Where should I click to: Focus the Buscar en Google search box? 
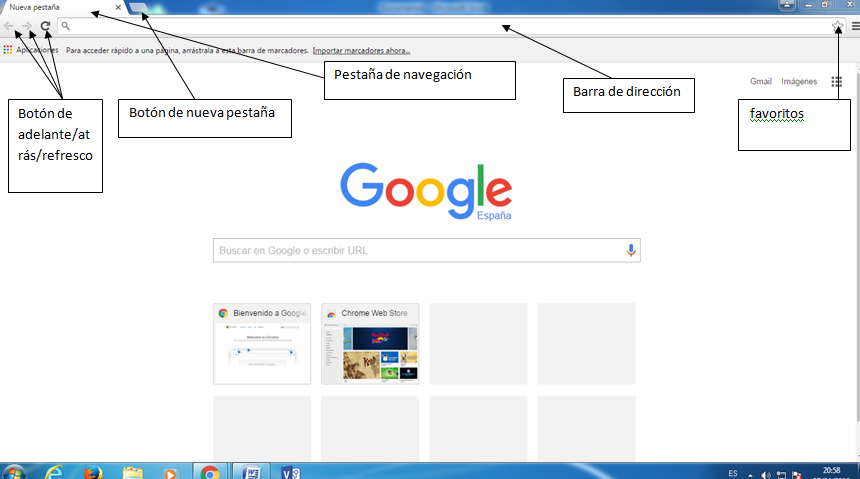[x=427, y=250]
